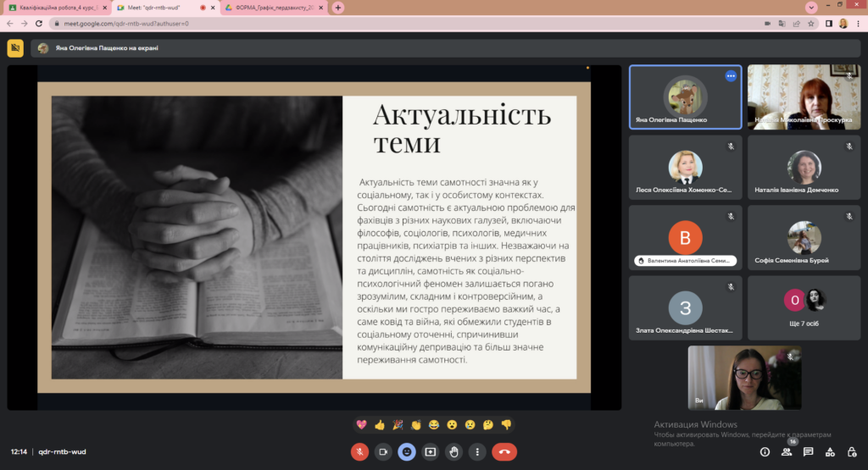Viewport: 868px width, 470px height.
Task: Open the chat with everyone panel
Action: (809, 452)
